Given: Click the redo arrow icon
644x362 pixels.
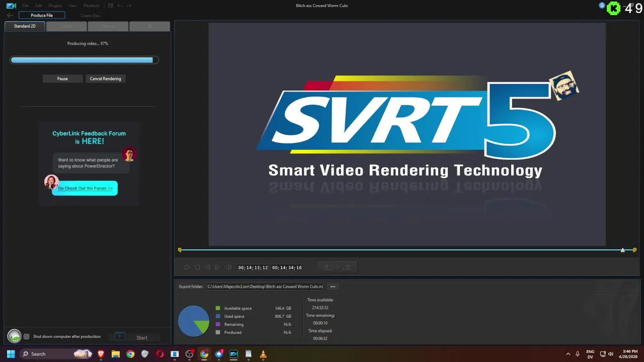Looking at the screenshot, I should click(x=129, y=6).
